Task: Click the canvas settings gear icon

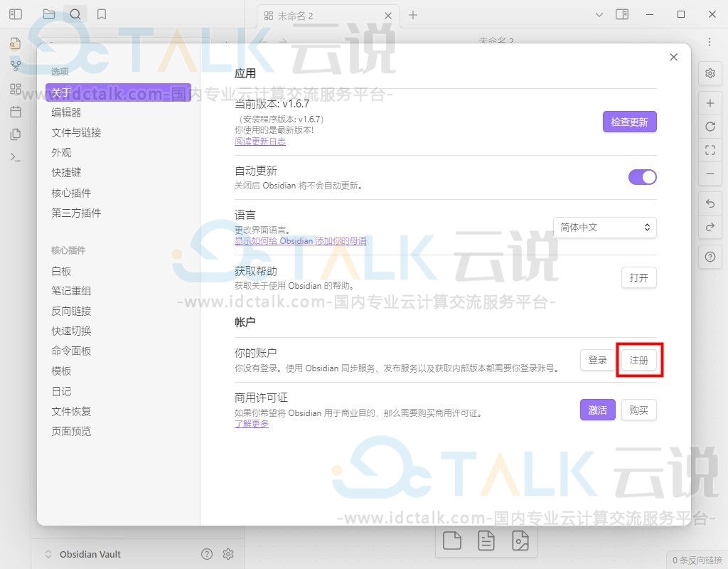Action: point(710,73)
